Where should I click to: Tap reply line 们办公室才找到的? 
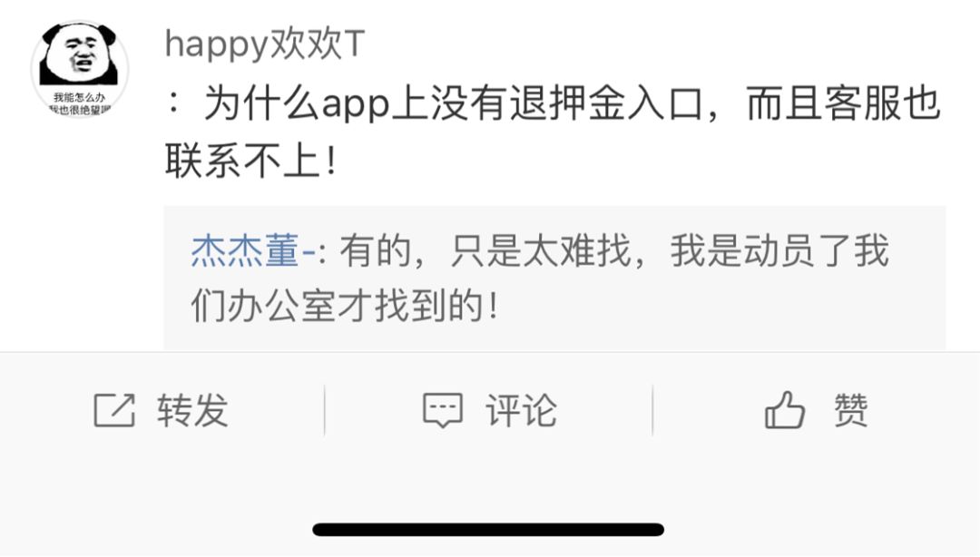tap(345, 307)
